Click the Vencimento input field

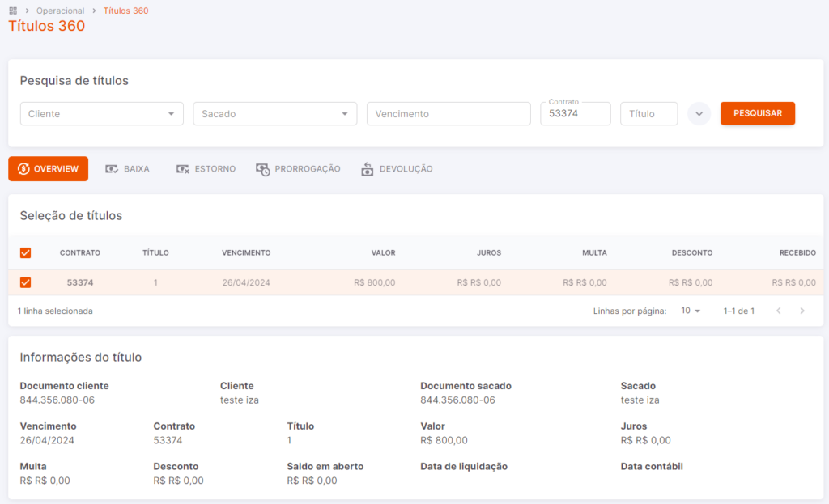point(449,113)
